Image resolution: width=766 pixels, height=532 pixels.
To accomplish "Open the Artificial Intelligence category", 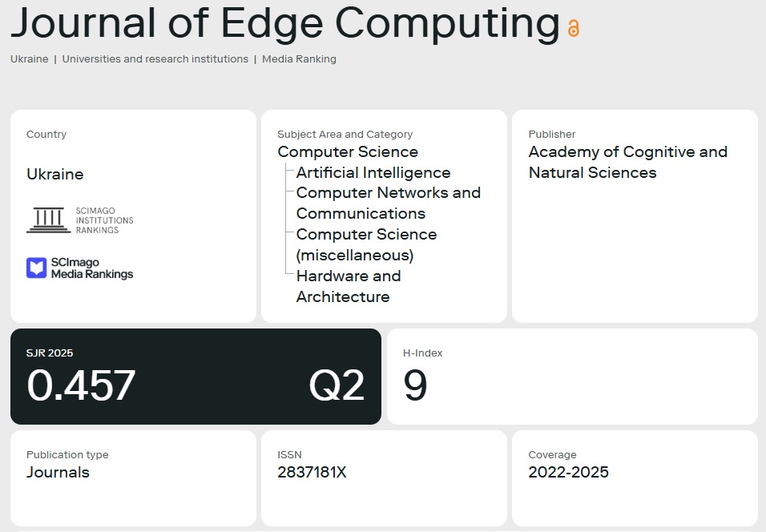I will (373, 173).
